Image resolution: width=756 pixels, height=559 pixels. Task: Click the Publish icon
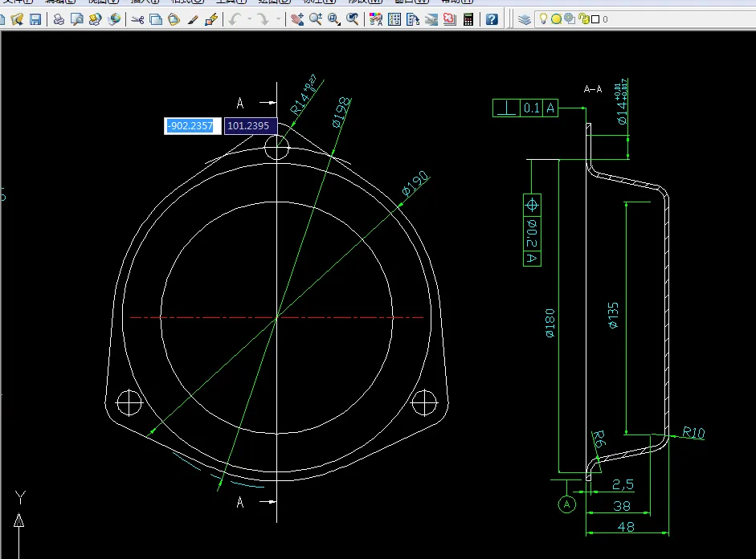[x=95, y=19]
